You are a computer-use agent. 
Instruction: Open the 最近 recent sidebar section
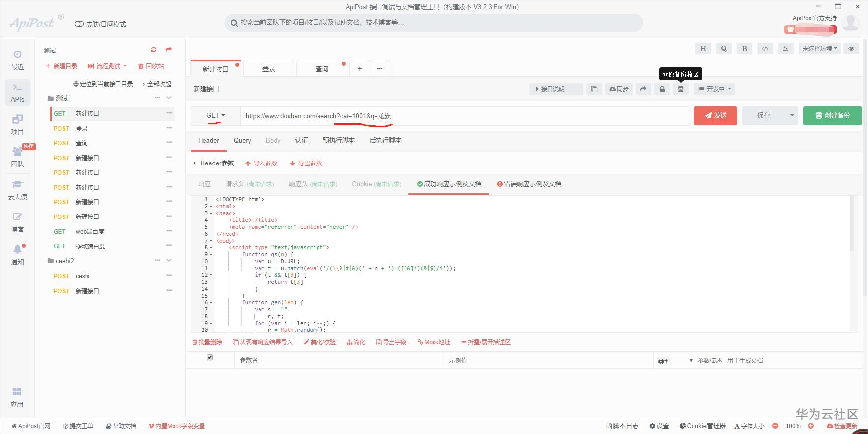pos(17,60)
